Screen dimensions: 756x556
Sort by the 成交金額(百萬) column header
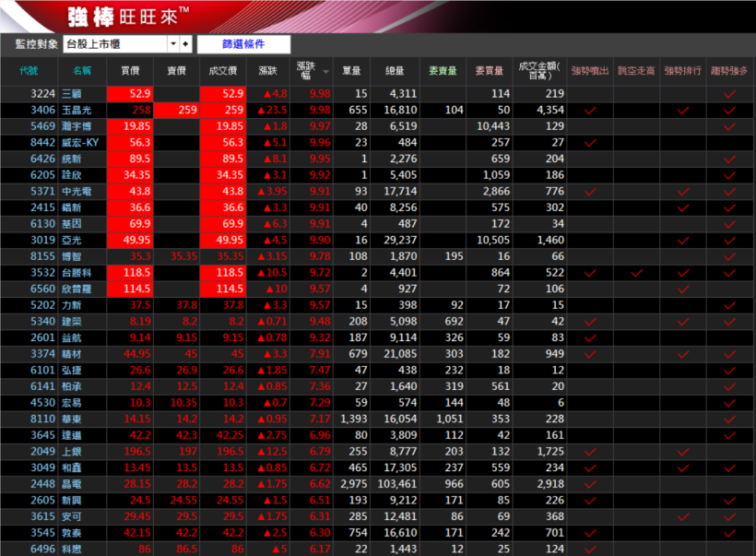tap(539, 71)
